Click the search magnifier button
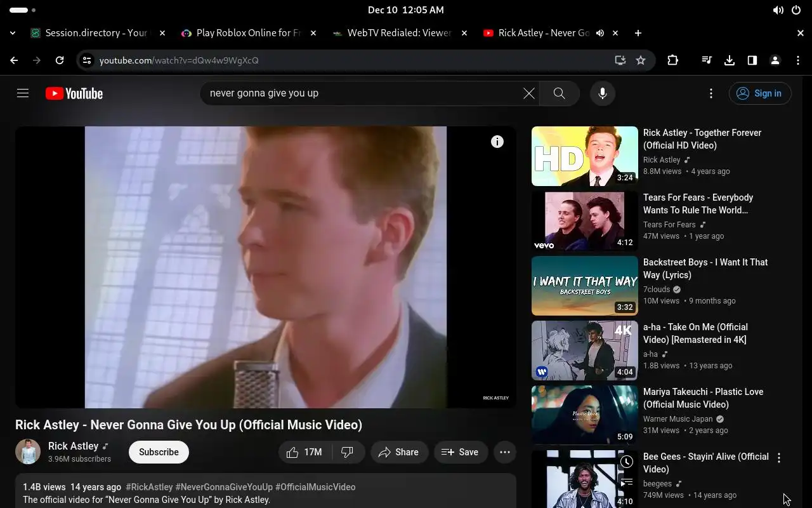 click(559, 93)
